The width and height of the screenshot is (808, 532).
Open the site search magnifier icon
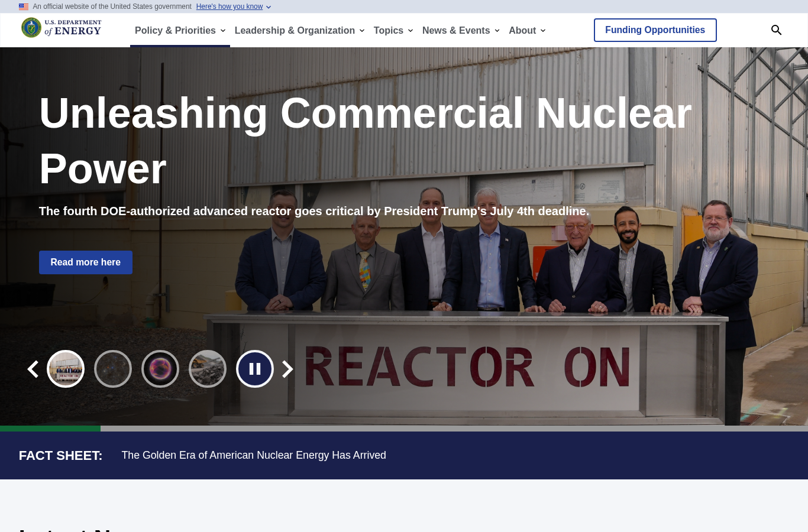coord(777,30)
